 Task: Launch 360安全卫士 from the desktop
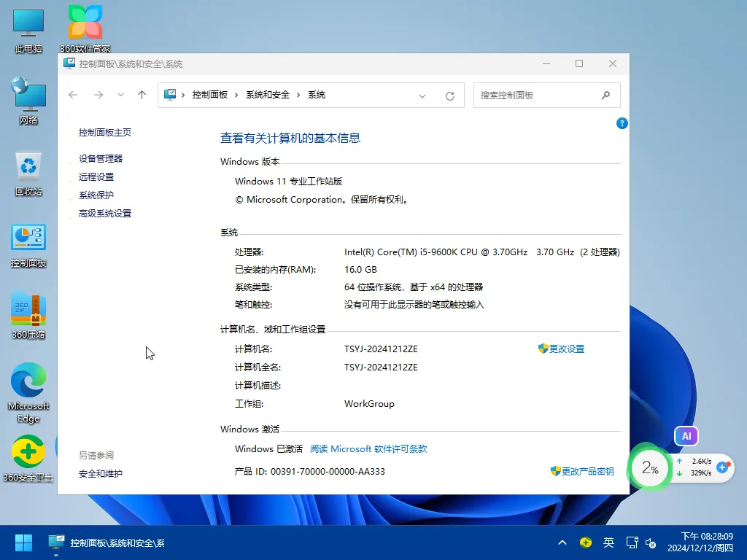pyautogui.click(x=28, y=452)
